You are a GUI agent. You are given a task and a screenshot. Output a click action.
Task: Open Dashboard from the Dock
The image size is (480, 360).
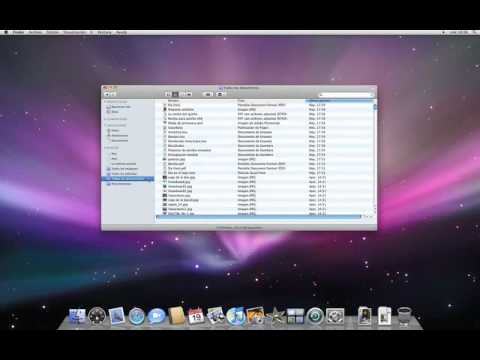click(x=97, y=316)
